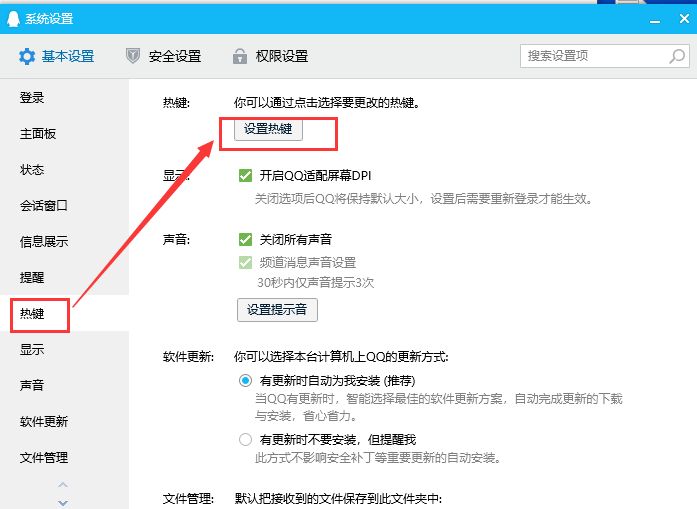Click the 系统设置 window title text

pos(49,19)
